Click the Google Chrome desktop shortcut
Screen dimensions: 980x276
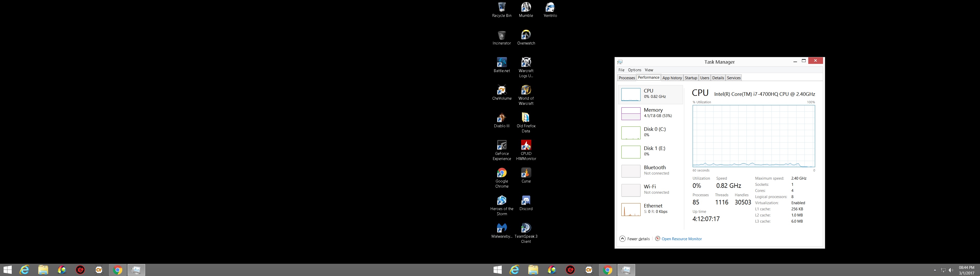pos(501,178)
